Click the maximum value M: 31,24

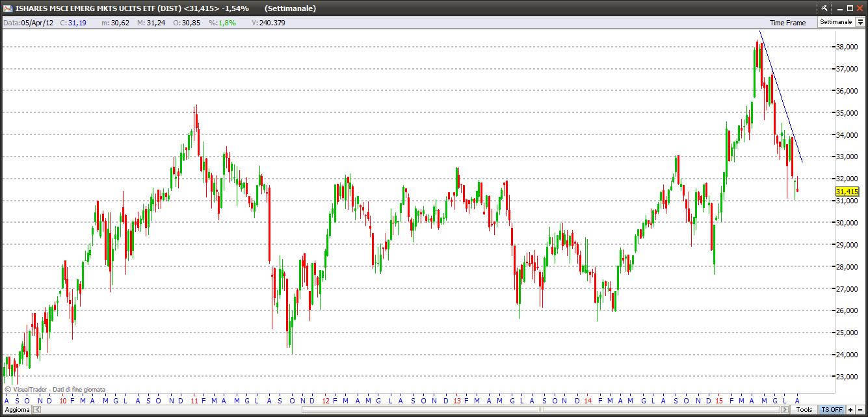(151, 23)
